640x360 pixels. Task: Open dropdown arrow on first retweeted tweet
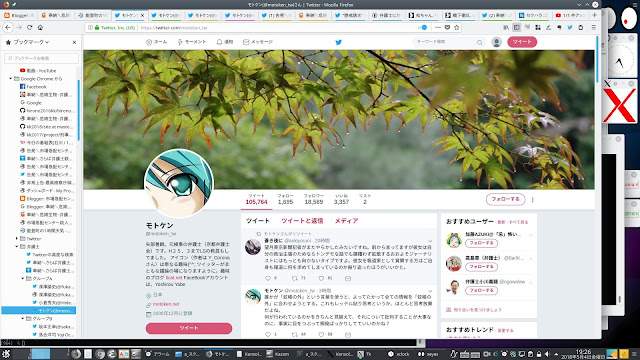click(x=430, y=241)
